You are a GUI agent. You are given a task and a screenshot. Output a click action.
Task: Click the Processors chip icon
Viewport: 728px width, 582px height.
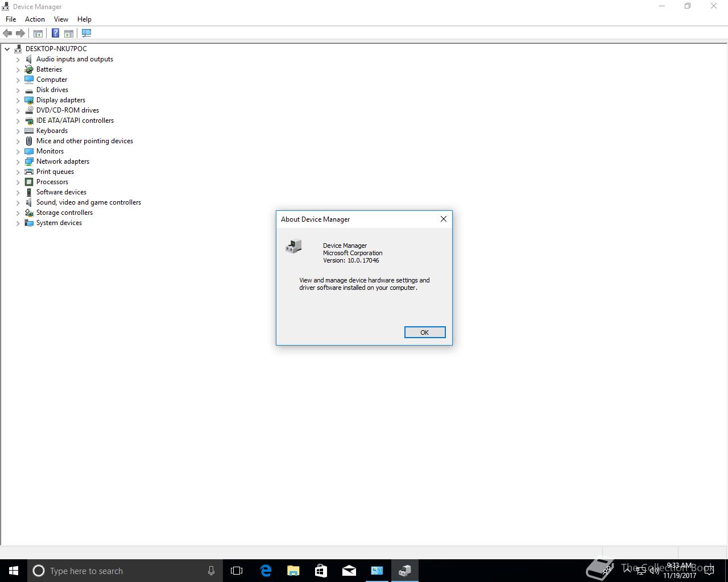click(29, 182)
